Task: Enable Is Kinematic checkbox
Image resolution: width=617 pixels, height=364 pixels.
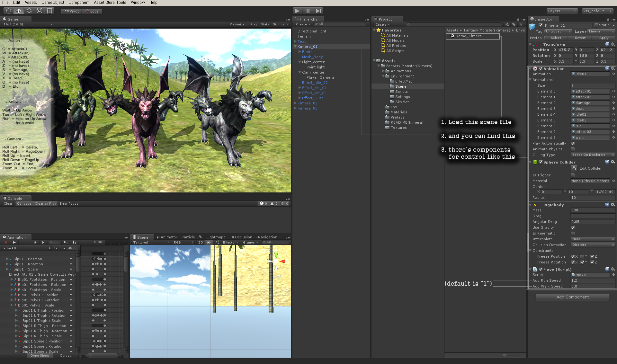Action: (573, 233)
